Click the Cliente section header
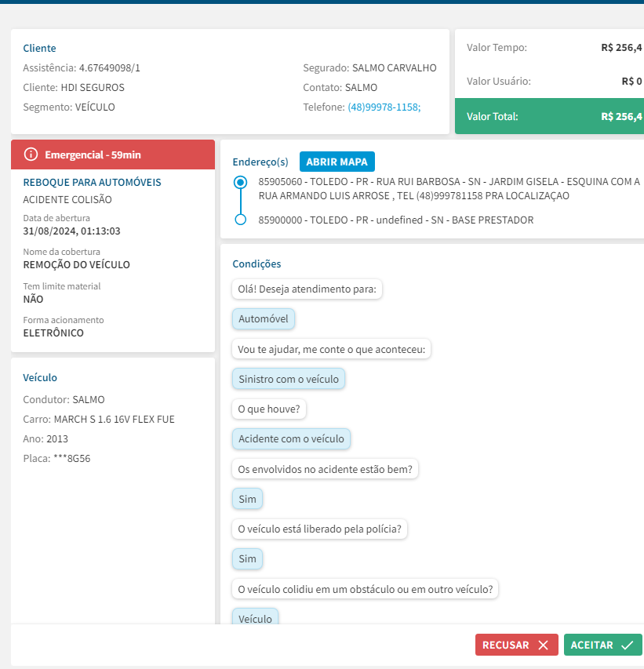The image size is (644, 669). coord(39,48)
